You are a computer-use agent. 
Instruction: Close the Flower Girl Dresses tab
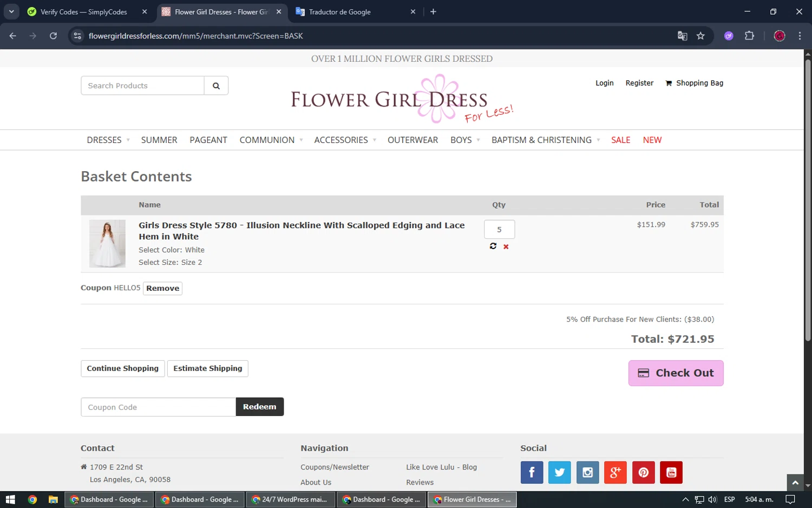279,11
